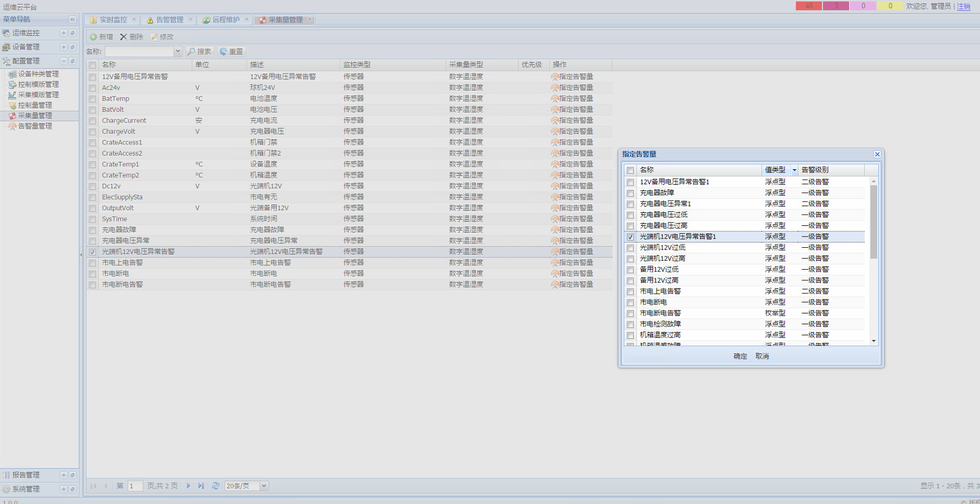Image resolution: width=980 pixels, height=504 pixels.
Task: Click the 注销 logout link
Action: pyautogui.click(x=963, y=6)
